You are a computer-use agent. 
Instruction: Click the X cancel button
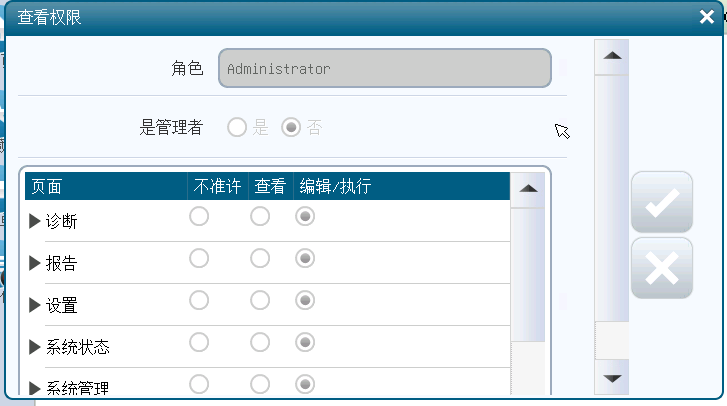[x=661, y=268]
